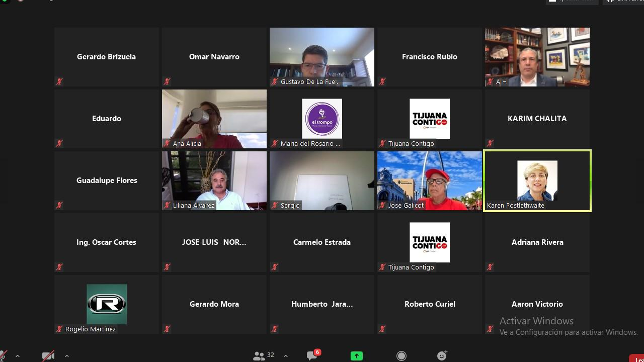The width and height of the screenshot is (644, 362).
Task: Click the el trompo logo avatar
Action: pyautogui.click(x=322, y=119)
